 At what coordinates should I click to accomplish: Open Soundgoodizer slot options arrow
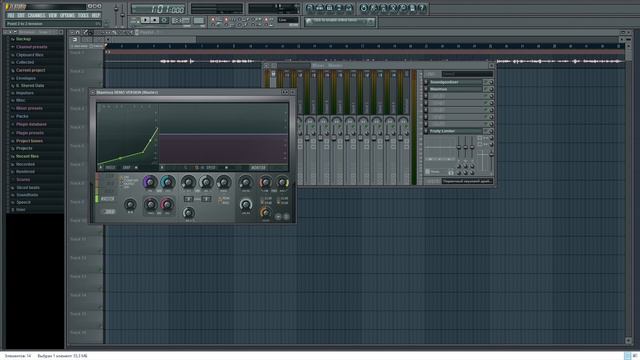coord(426,82)
